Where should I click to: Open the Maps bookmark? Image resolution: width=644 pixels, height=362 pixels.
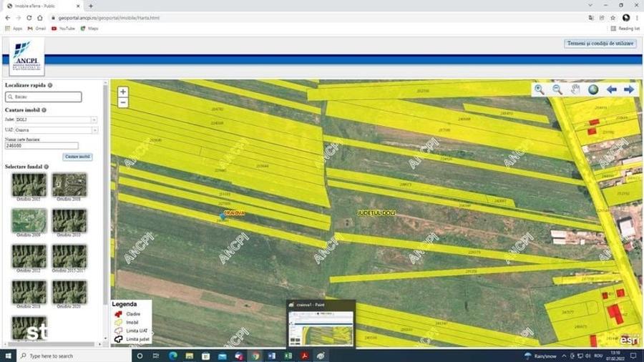(89, 29)
